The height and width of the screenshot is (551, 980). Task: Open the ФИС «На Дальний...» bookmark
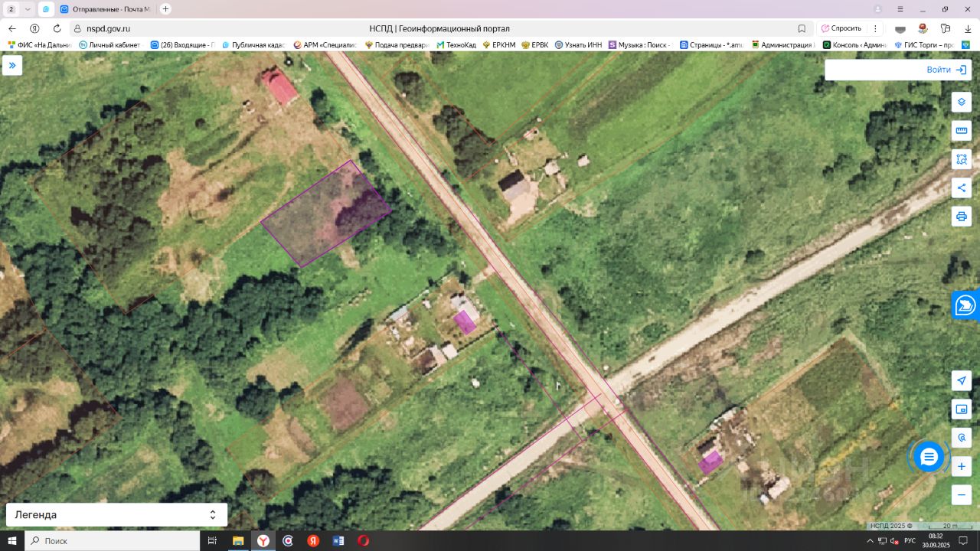[40, 45]
